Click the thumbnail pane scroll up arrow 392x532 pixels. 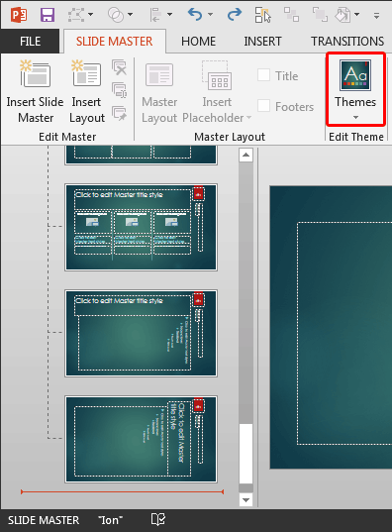coord(245,156)
